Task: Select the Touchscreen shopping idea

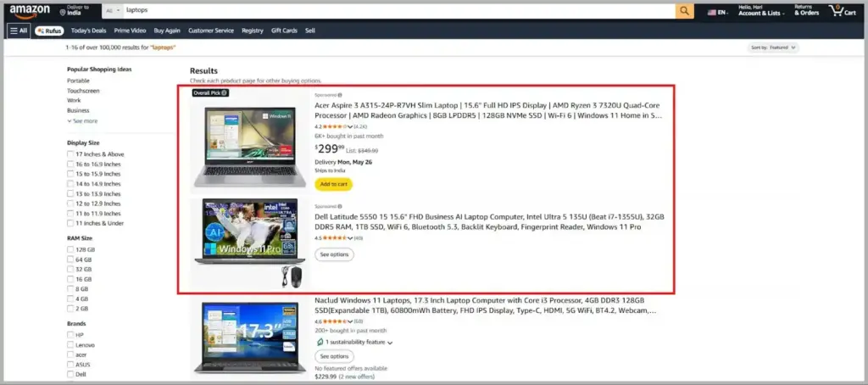Action: (x=84, y=91)
